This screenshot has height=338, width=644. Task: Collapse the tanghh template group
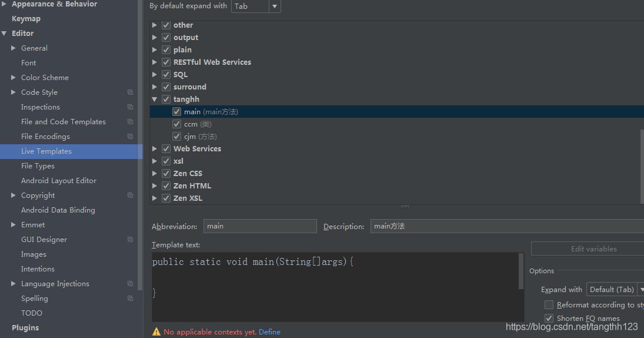click(x=155, y=100)
